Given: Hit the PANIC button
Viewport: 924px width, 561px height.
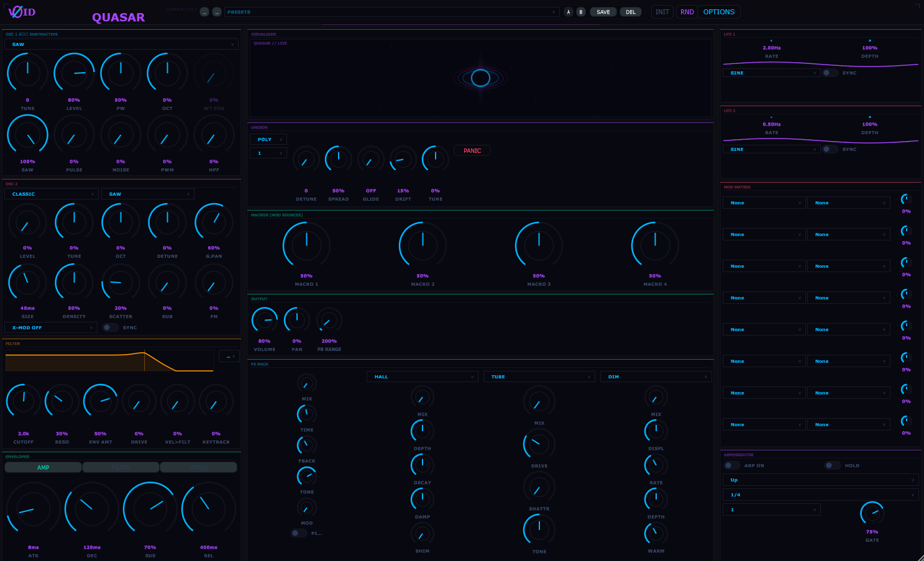Looking at the screenshot, I should tap(472, 150).
